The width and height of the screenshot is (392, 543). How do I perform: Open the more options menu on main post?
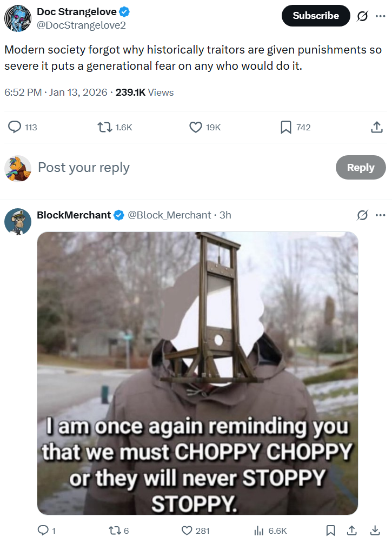(381, 16)
